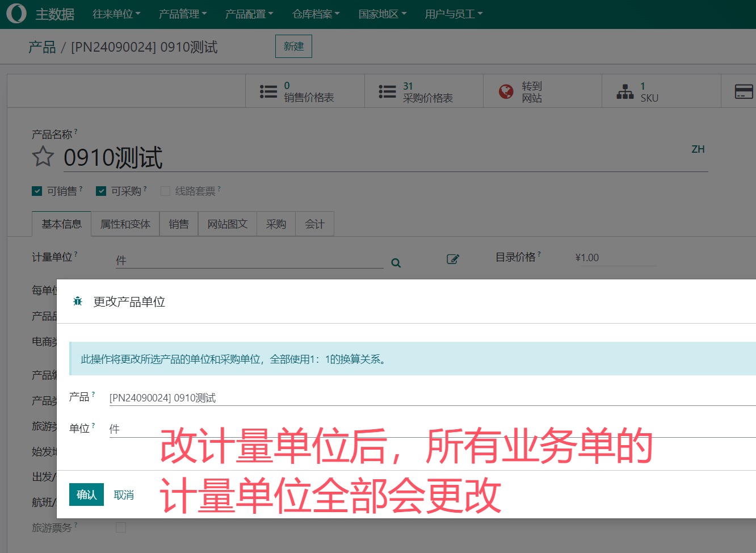Image resolution: width=756 pixels, height=553 pixels.
Task: Click the 新建 button
Action: 293,47
